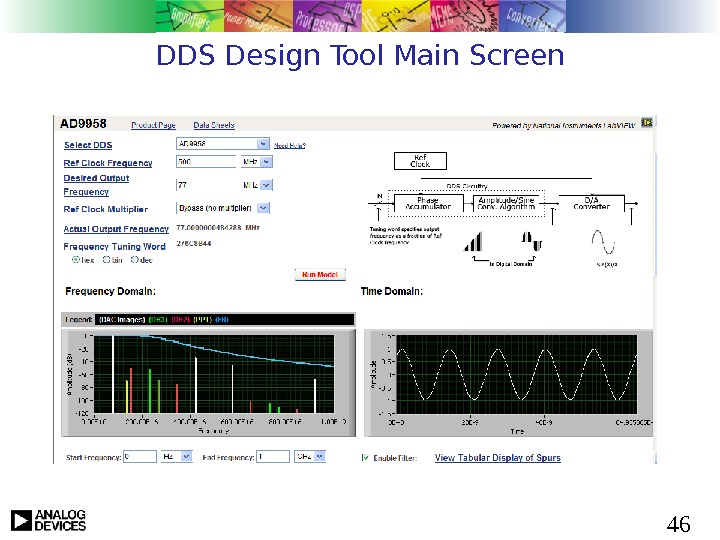The height and width of the screenshot is (540, 720).
Task: Click the Actual Output Frequency value in MHz
Action: tap(218, 228)
